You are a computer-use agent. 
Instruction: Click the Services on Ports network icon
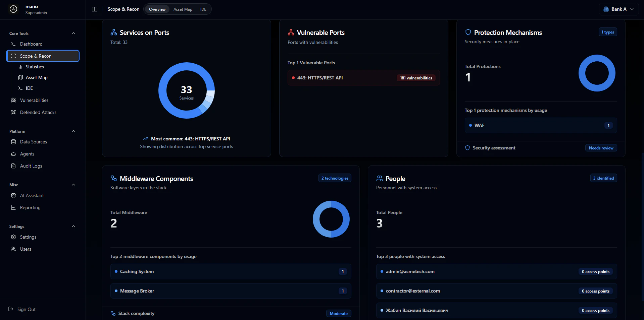click(114, 33)
